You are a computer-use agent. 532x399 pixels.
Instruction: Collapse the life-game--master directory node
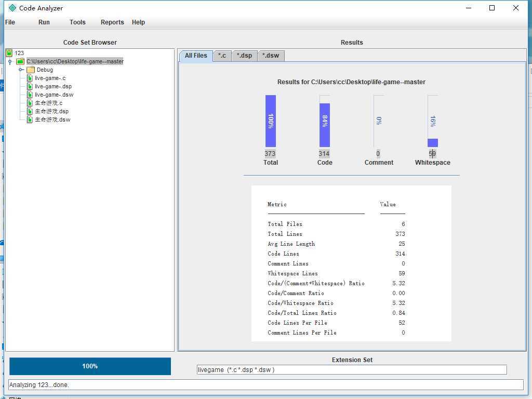(x=10, y=61)
